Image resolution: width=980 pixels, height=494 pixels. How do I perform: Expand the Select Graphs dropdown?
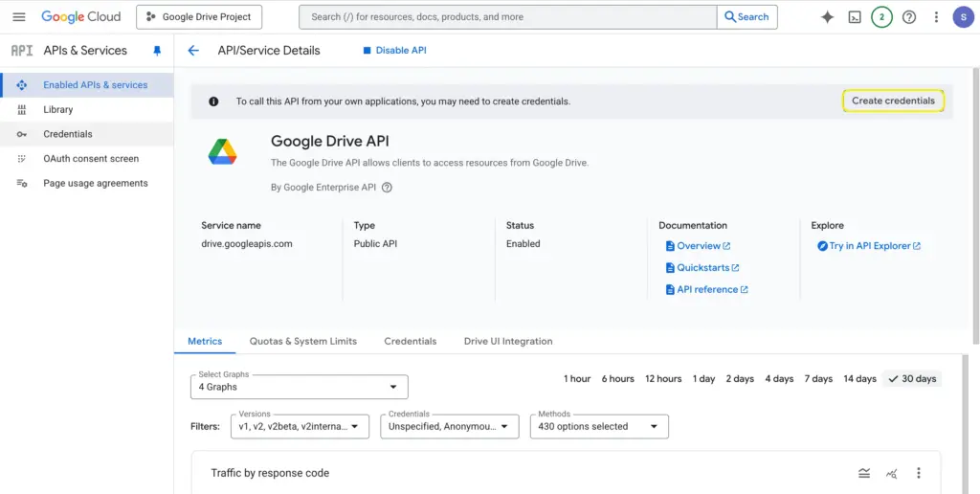[299, 387]
